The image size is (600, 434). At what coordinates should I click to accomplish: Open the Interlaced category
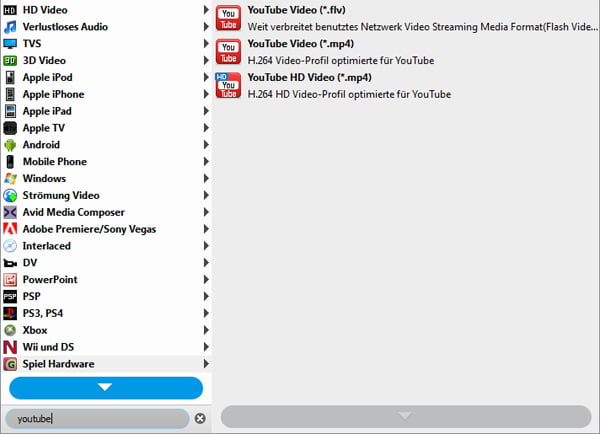pos(106,246)
